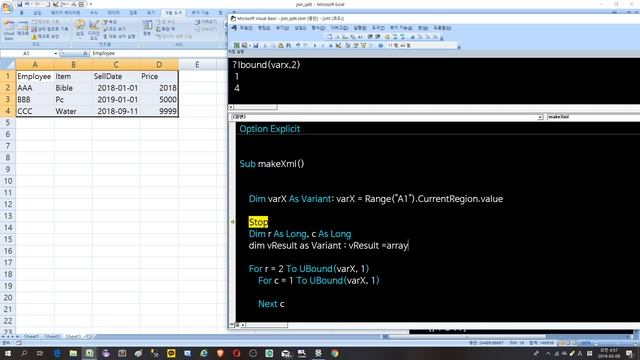Click Save in Excel quick access toolbar

[20, 4]
